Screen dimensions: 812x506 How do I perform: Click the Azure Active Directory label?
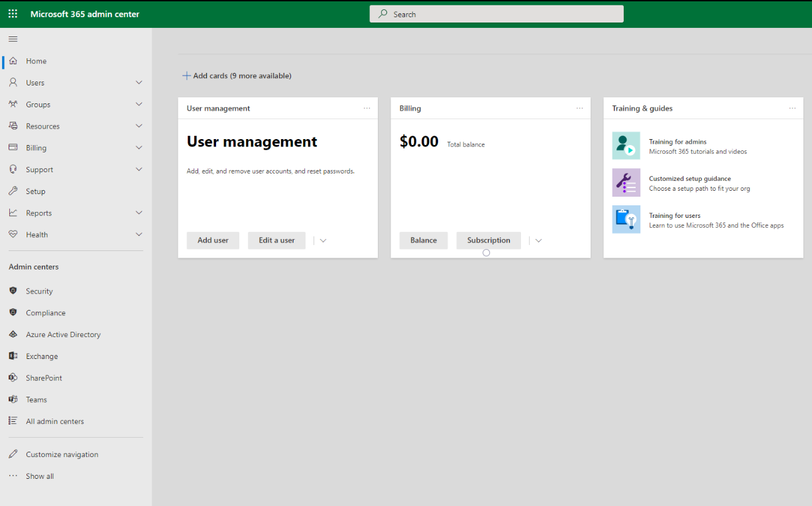(63, 334)
